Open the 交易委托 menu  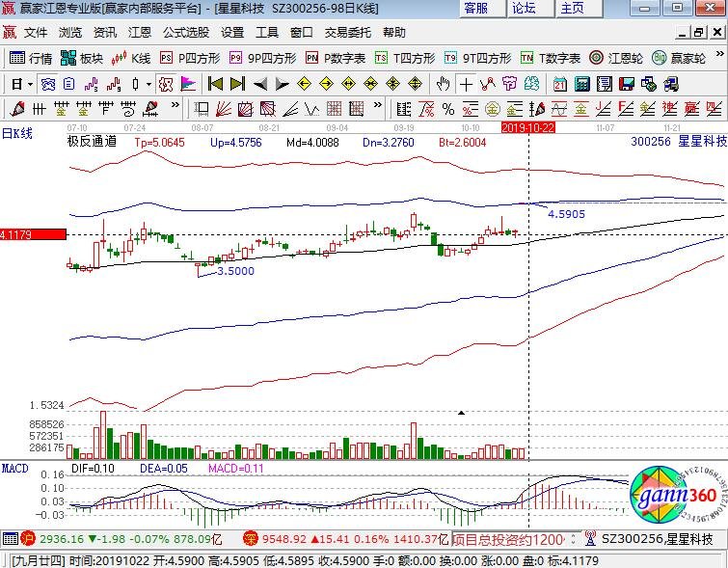click(x=348, y=33)
